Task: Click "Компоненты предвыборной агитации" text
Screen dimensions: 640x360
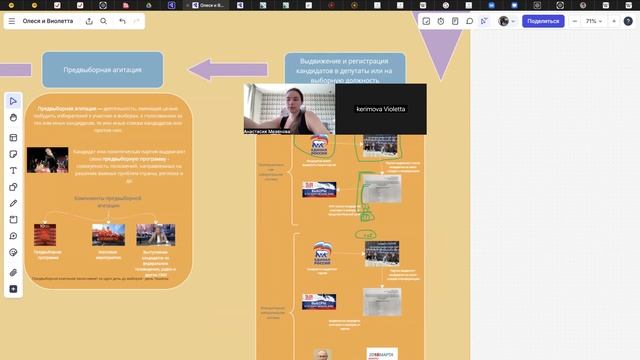Action: [108, 202]
